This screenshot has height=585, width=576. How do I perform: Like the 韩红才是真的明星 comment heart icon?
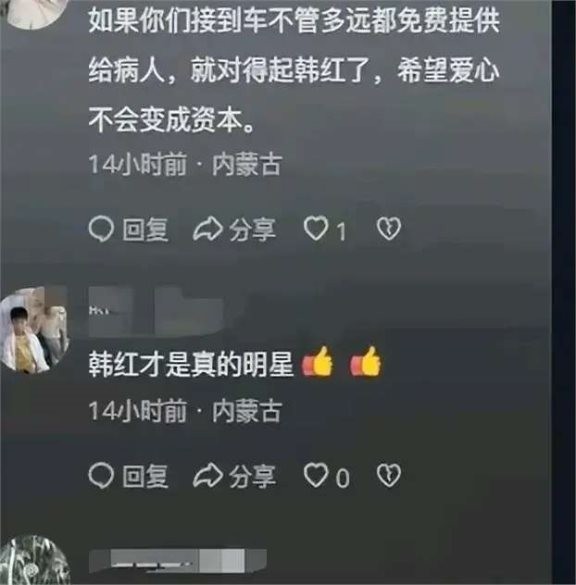(316, 475)
